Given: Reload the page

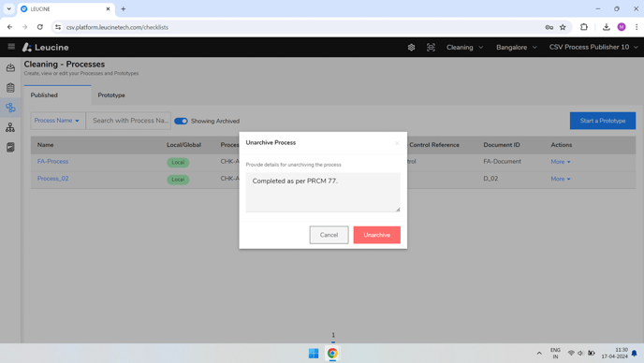Looking at the screenshot, I should pyautogui.click(x=40, y=27).
